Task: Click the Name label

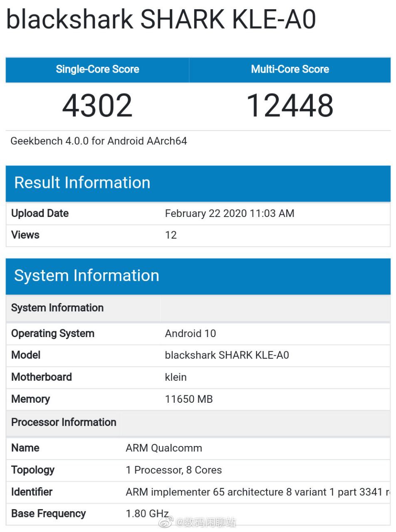Action: (25, 448)
